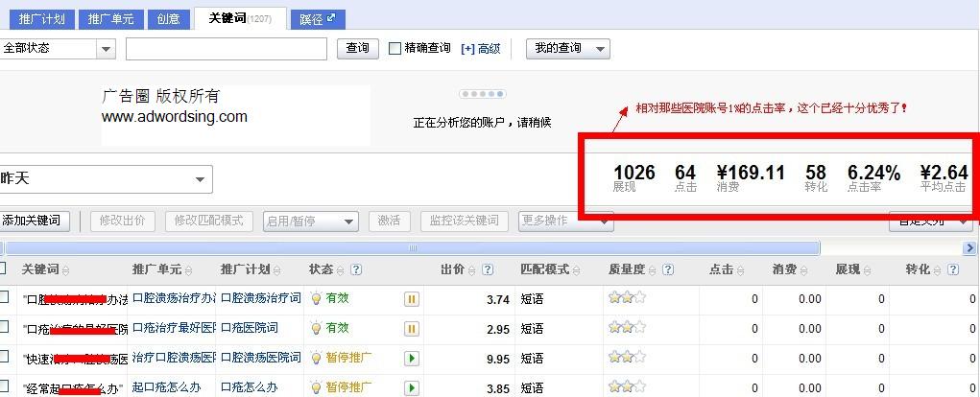Screen dimensions: 980x397
Task: Toggle the select-all checkbox in table header
Action: point(4,269)
